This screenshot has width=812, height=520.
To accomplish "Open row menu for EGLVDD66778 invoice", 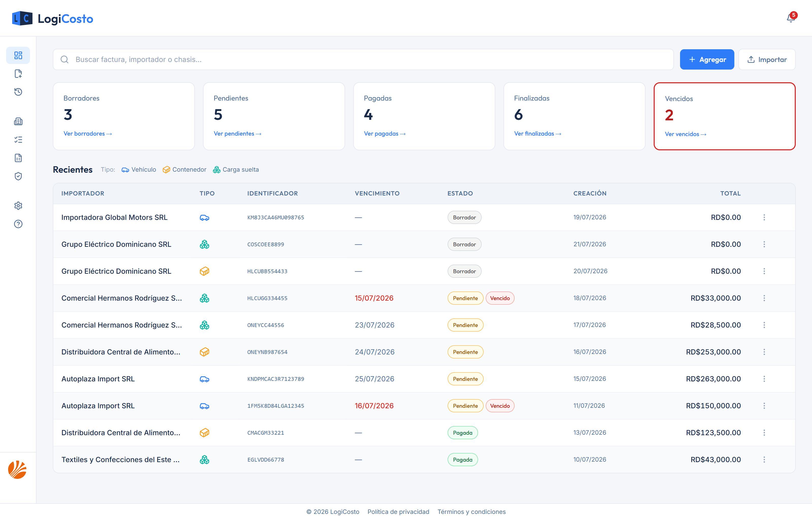I will point(764,460).
